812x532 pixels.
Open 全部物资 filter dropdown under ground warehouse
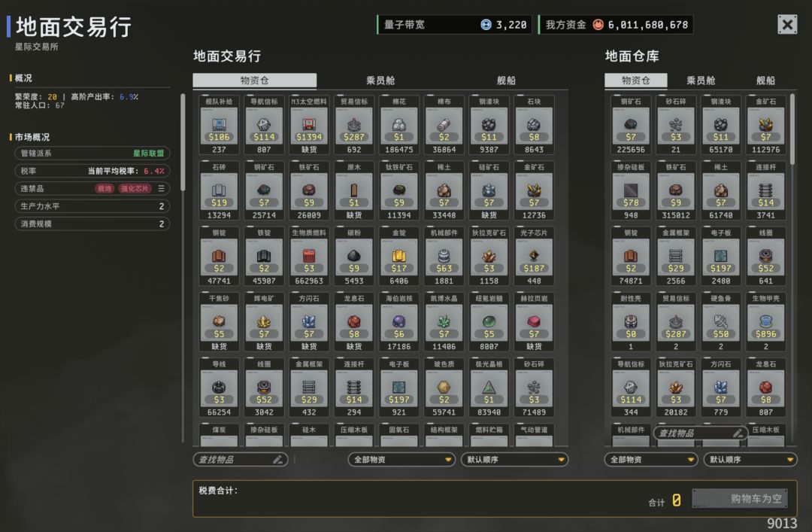pos(651,460)
